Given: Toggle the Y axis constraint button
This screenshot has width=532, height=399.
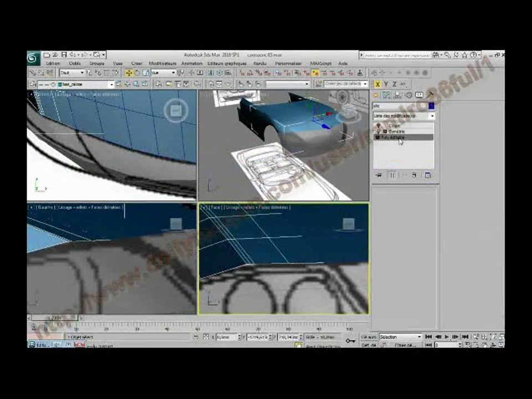Looking at the screenshot, I should (386, 84).
